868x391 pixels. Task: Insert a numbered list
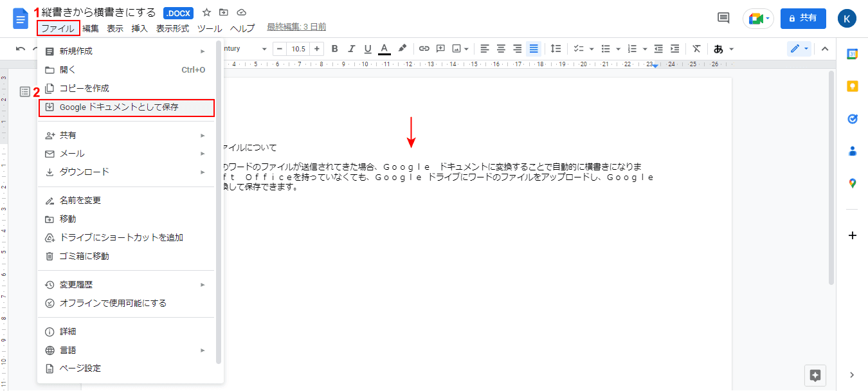(x=631, y=49)
